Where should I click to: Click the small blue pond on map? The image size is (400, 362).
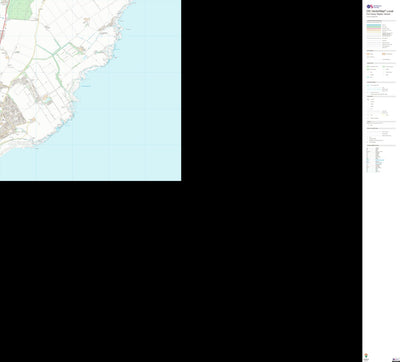pyautogui.click(x=49, y=99)
